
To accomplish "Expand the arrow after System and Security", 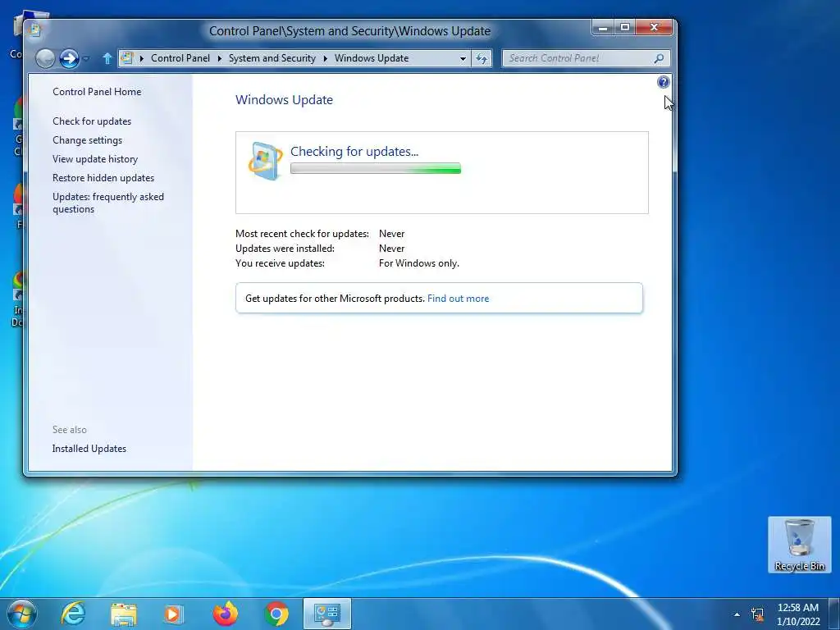I will [x=325, y=58].
